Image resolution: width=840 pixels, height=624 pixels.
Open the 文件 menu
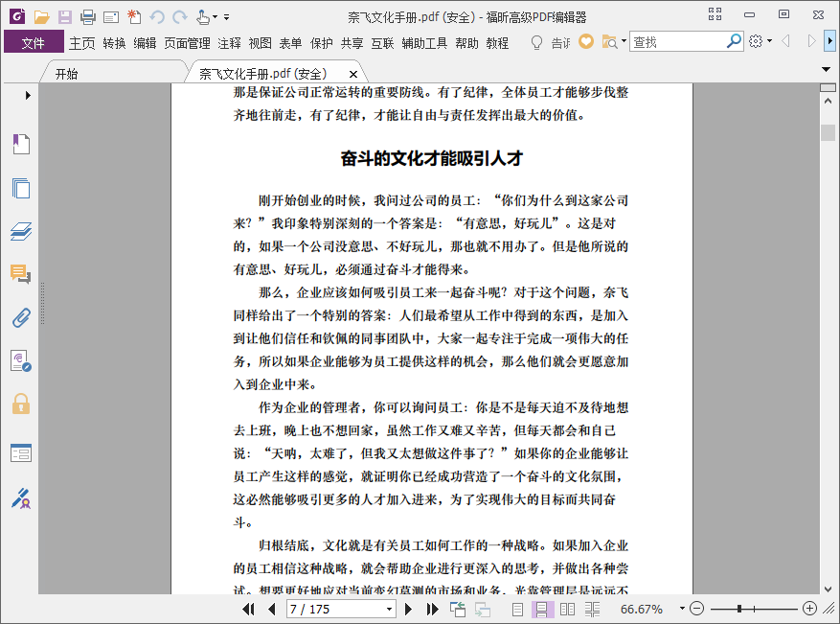click(34, 42)
